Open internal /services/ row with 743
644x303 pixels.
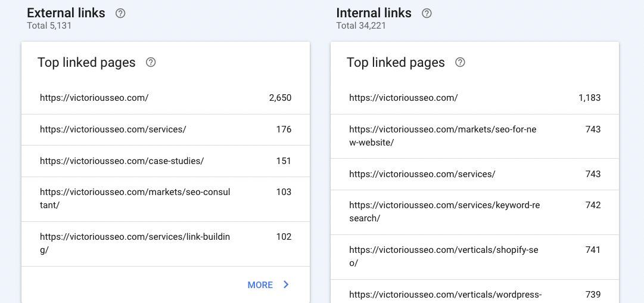pyautogui.click(x=475, y=174)
